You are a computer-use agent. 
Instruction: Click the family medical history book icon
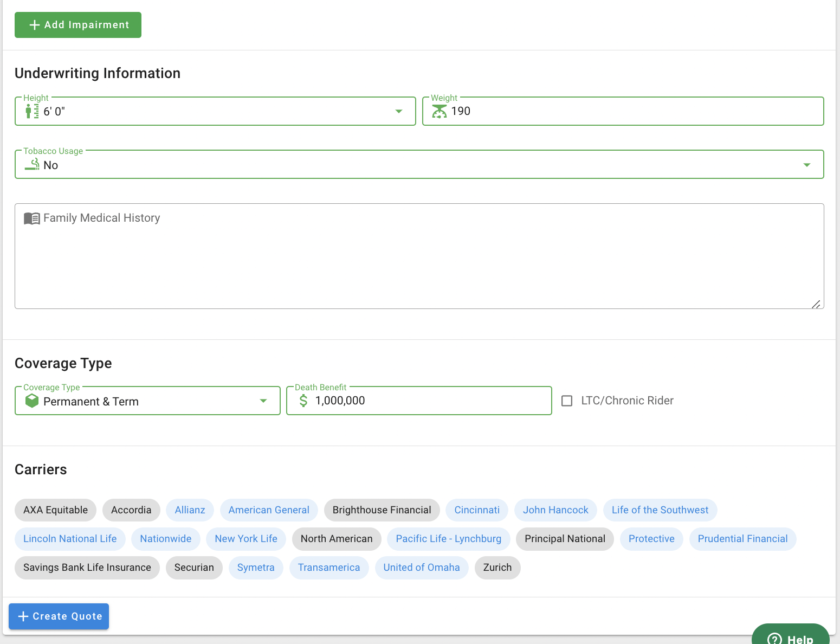pyautogui.click(x=32, y=218)
